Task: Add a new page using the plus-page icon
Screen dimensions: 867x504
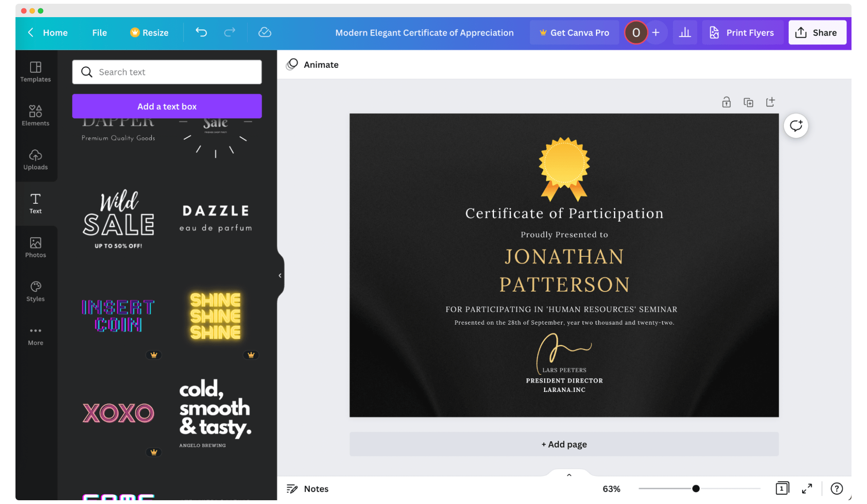Action: point(770,102)
